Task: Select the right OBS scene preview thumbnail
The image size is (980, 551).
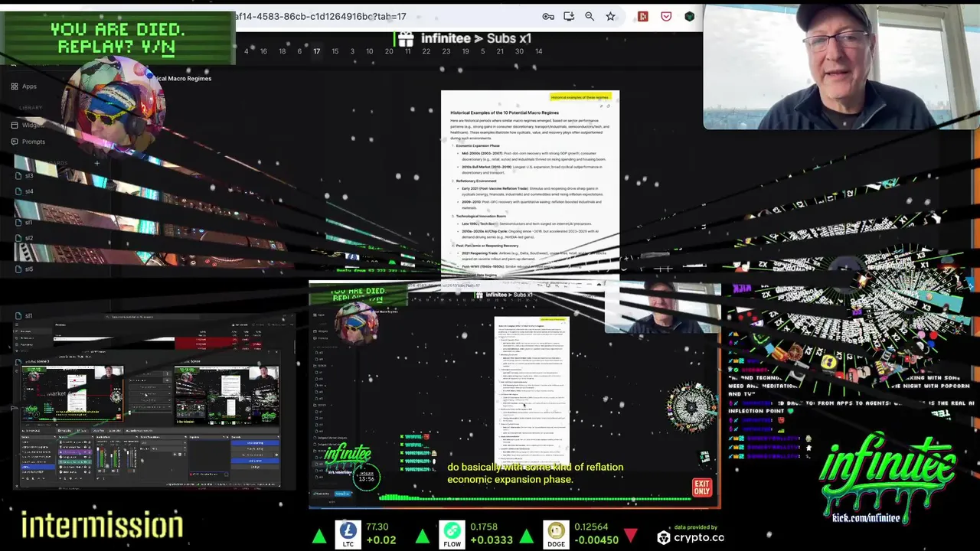Action: tap(227, 395)
